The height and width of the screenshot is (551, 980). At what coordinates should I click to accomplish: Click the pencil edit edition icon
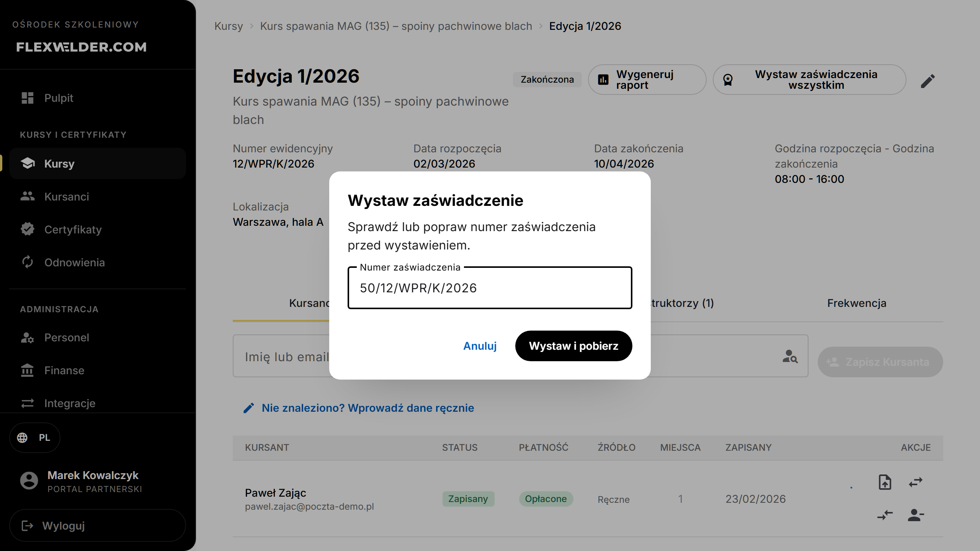click(928, 81)
